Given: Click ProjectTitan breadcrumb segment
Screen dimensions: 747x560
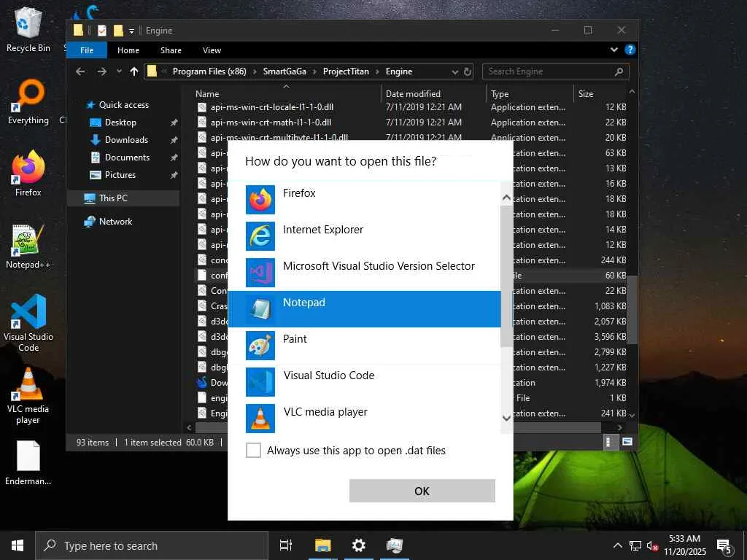Looking at the screenshot, I should point(346,71).
